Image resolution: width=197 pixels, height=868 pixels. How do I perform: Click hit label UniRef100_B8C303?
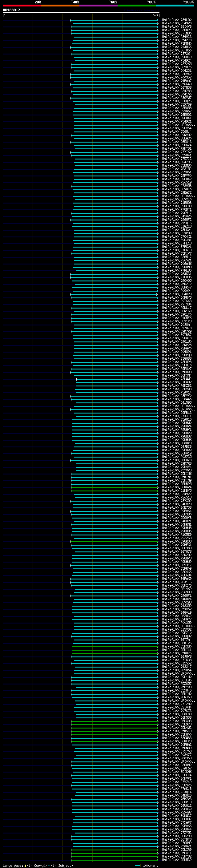tap(177, 548)
